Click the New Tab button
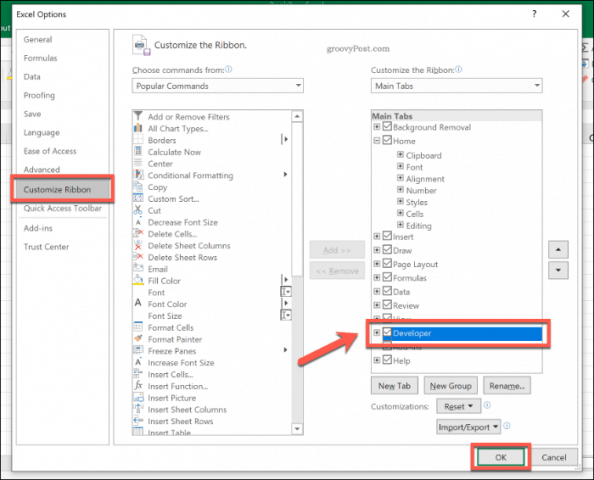594x480 pixels. pos(394,386)
